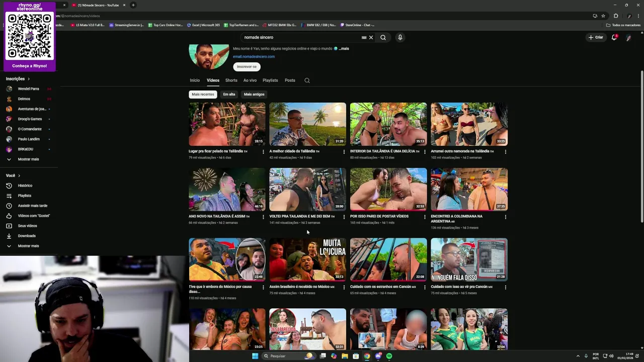The height and width of the screenshot is (362, 644).
Task: Bookmark this page with the star icon
Action: click(x=603, y=16)
